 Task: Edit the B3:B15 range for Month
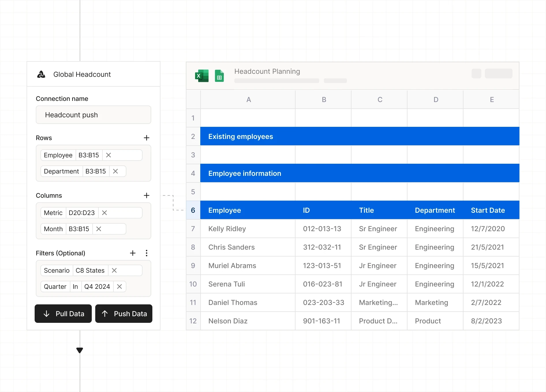click(79, 229)
